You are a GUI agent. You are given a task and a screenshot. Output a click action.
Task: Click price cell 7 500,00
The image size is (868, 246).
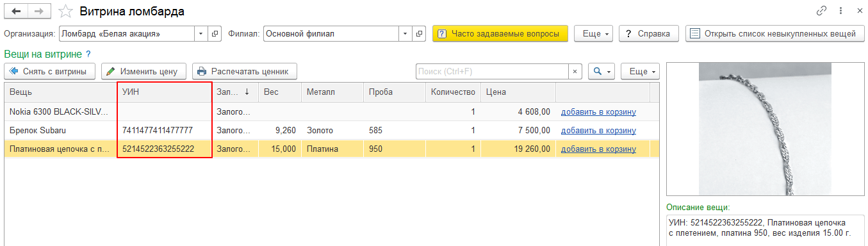point(518,130)
